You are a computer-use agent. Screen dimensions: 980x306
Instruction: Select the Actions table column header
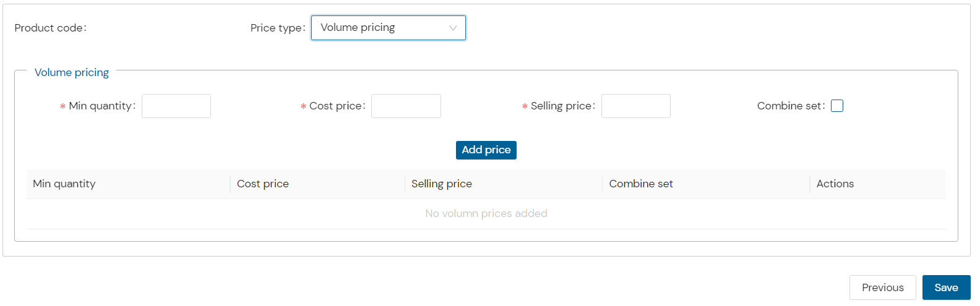(x=878, y=184)
